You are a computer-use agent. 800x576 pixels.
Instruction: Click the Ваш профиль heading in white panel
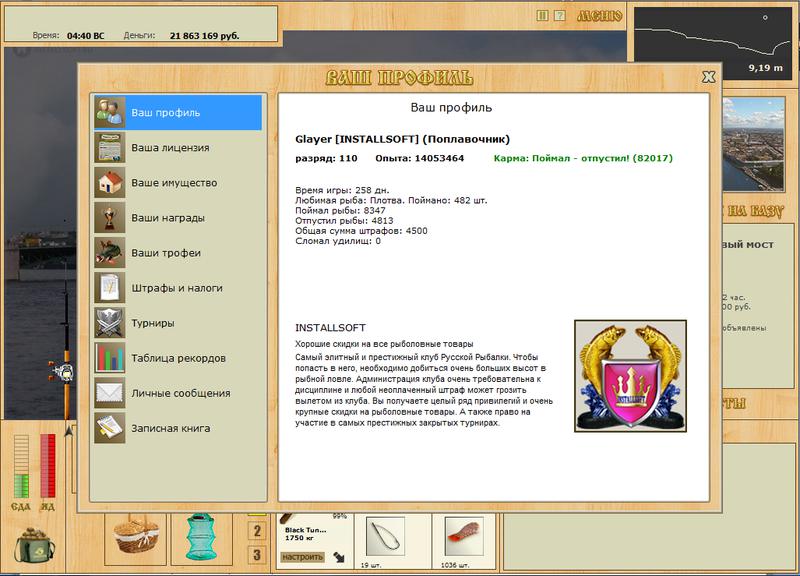[x=451, y=108]
